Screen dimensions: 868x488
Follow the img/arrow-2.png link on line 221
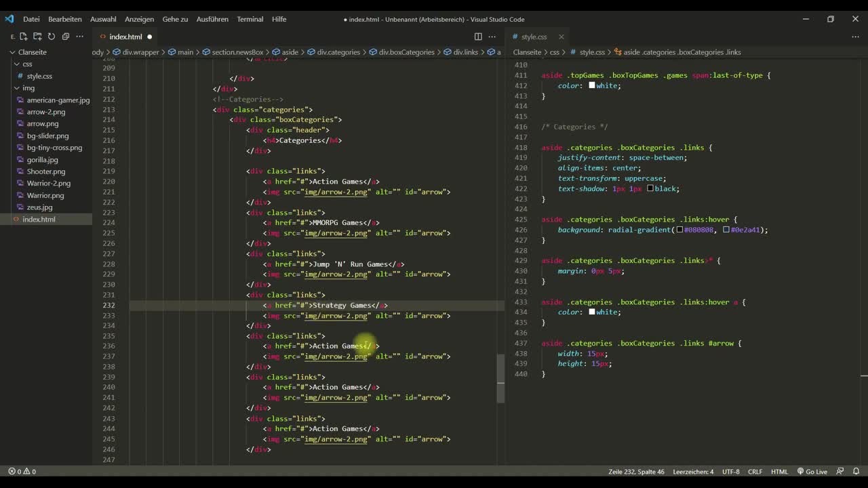point(336,192)
